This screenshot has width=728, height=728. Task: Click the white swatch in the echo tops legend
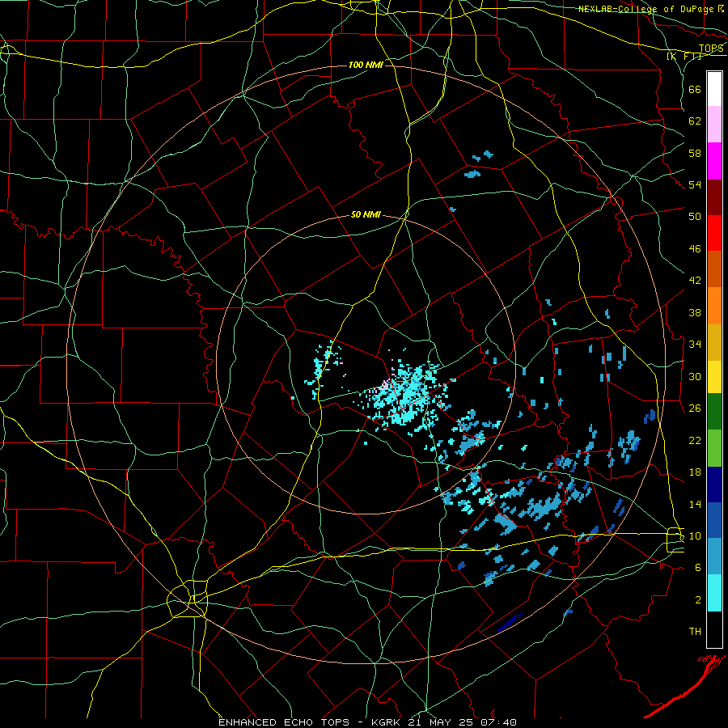pos(714,89)
